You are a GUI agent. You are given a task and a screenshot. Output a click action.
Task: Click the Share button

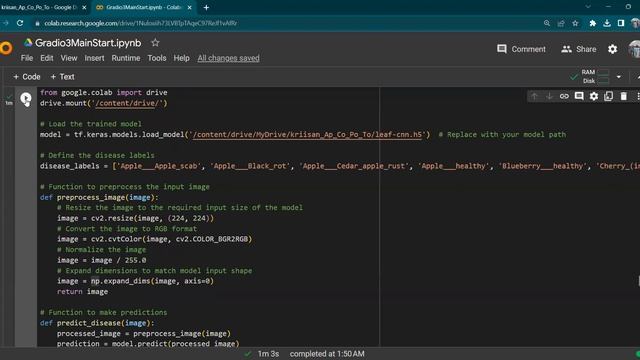tap(579, 49)
